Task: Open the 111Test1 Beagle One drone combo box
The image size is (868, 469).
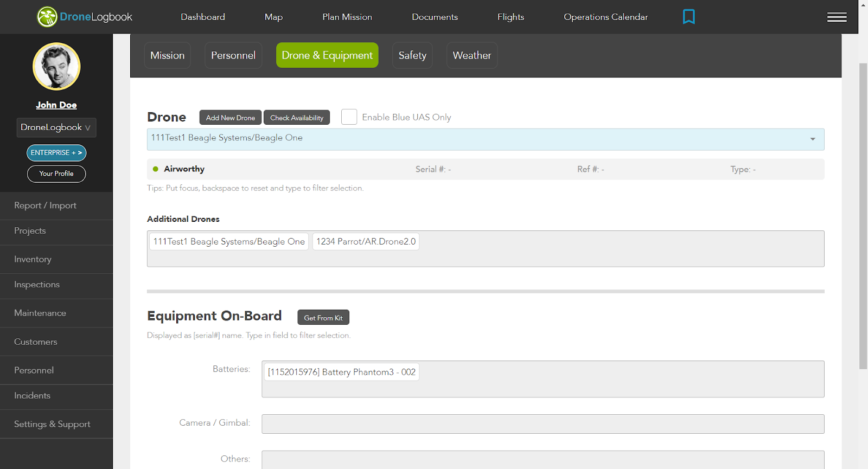Action: coord(485,139)
